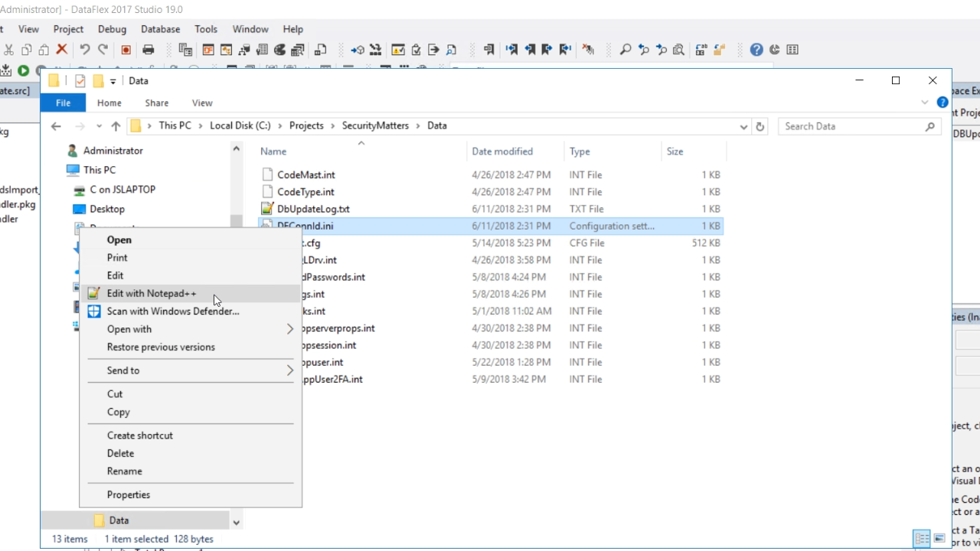Click the Print icon in Studio toolbar
The height and width of the screenshot is (551, 980).
point(149,50)
